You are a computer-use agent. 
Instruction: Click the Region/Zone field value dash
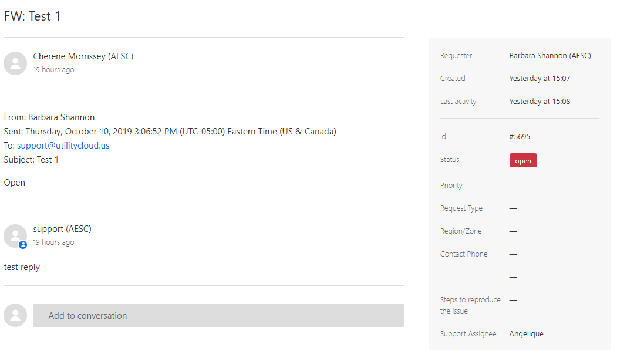point(513,231)
